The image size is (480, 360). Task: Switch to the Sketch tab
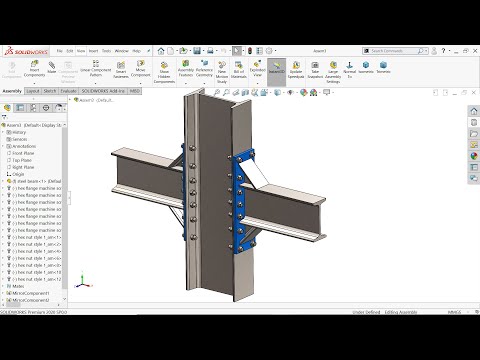50,91
